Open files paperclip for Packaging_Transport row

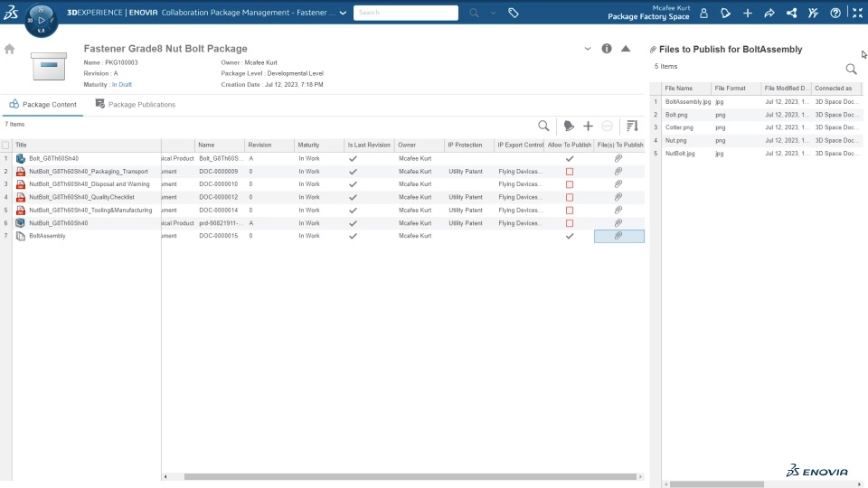618,171
